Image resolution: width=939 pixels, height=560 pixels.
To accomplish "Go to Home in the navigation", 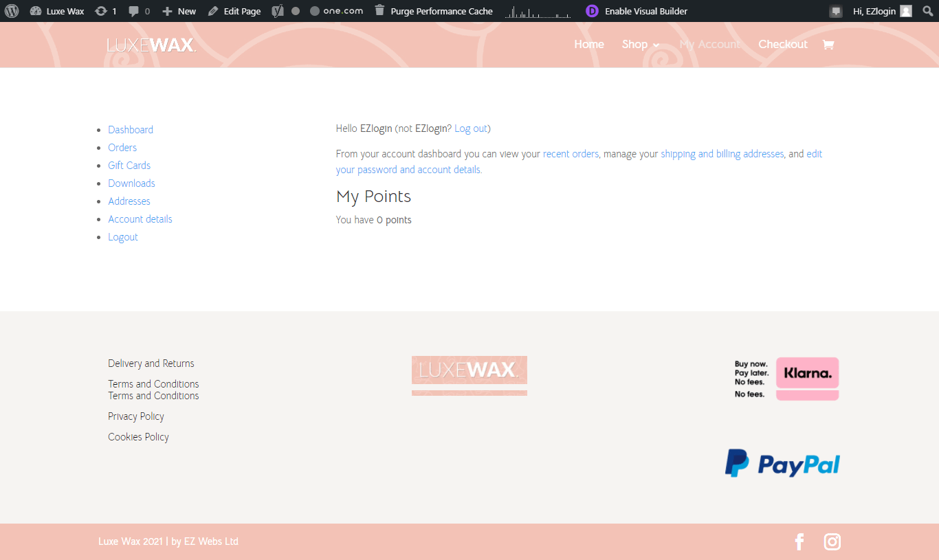I will click(x=589, y=44).
